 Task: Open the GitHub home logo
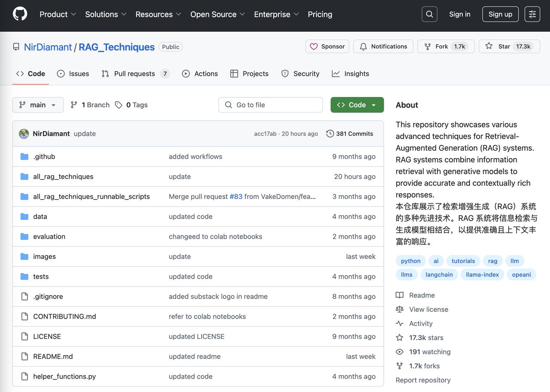(x=20, y=14)
